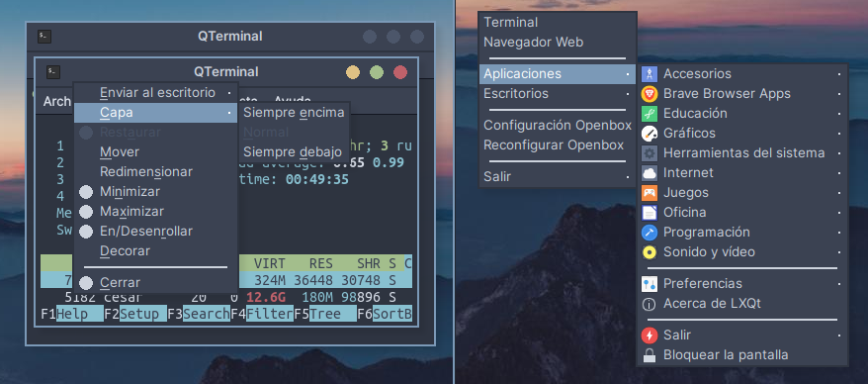
Task: Click the red Salir power icon
Action: (x=649, y=336)
